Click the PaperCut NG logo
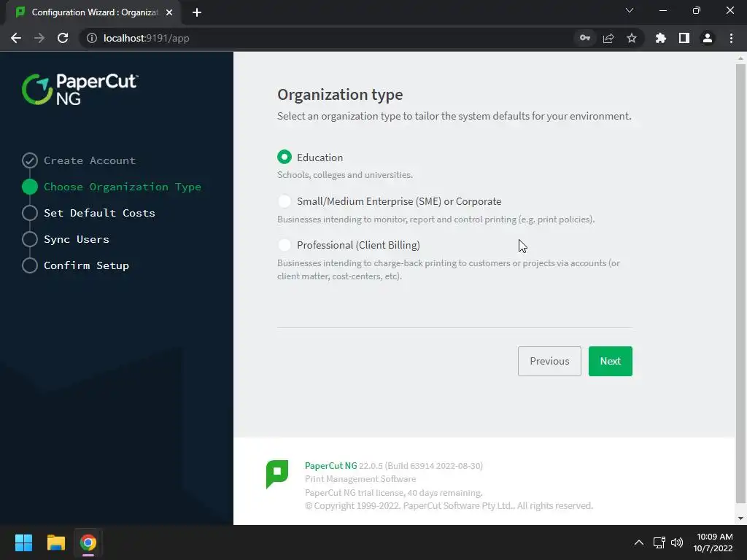Image resolution: width=747 pixels, height=560 pixels. coord(80,89)
